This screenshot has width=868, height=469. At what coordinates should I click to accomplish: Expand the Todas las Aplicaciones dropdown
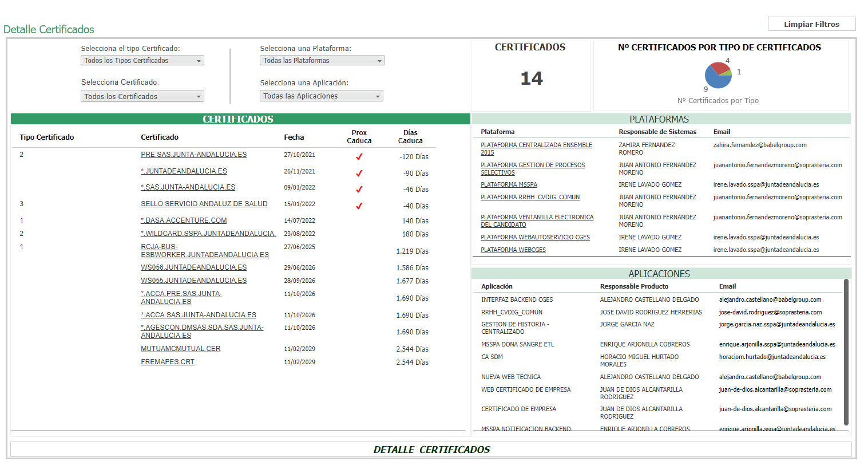coord(322,96)
